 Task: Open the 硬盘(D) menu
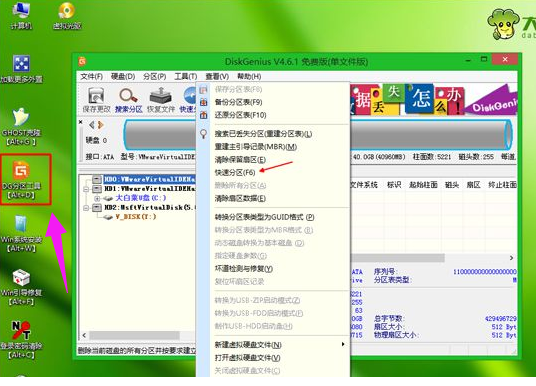click(x=123, y=77)
